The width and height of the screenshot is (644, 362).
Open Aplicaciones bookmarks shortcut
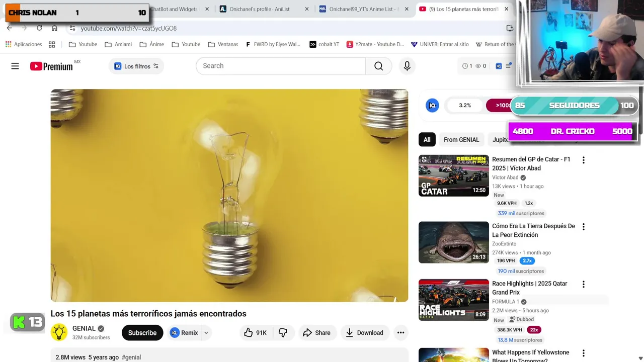24,44
